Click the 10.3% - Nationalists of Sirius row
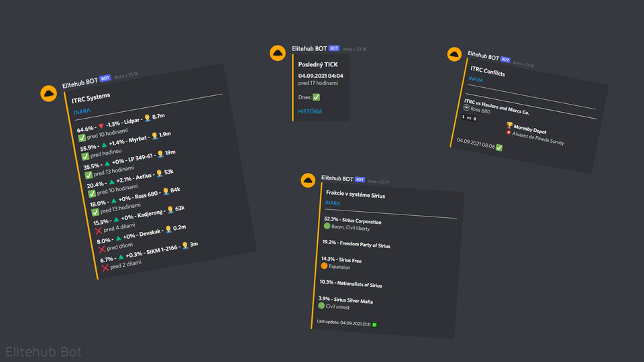The image size is (644, 362). [x=351, y=284]
